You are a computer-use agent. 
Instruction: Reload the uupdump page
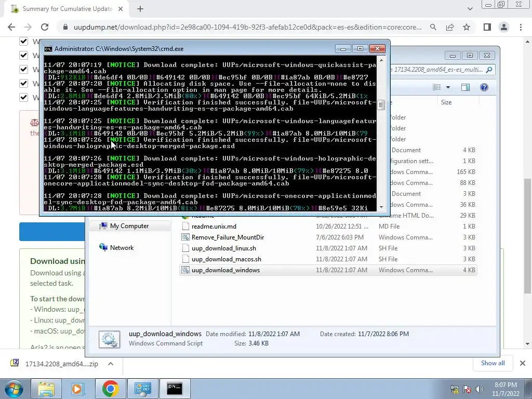(x=45, y=27)
